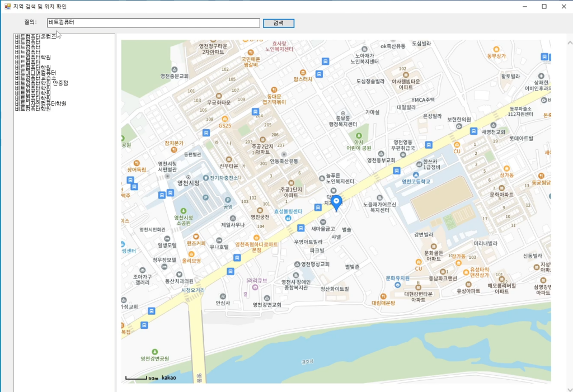Click the 동궁찜닭 restaurant icon
This screenshot has height=392, width=573.
point(541,176)
